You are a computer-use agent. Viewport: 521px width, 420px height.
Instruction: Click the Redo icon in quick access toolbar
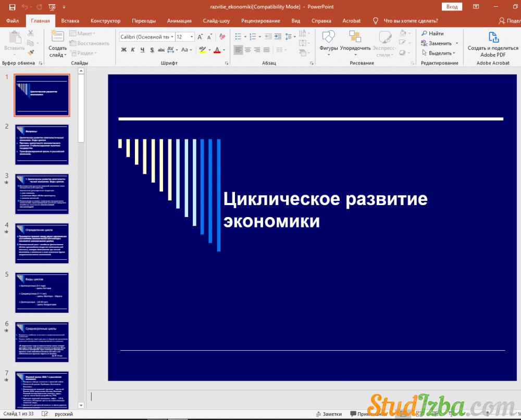40,7
